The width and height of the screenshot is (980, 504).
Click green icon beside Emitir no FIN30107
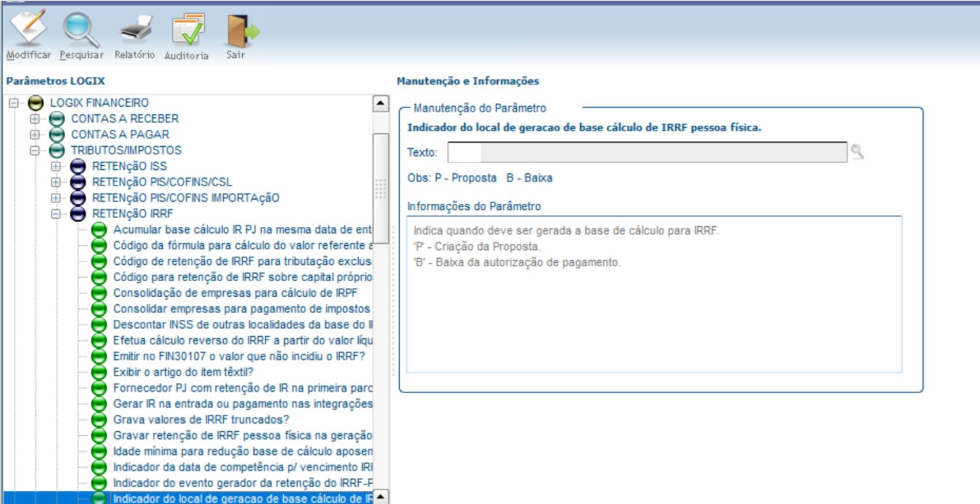99,357
